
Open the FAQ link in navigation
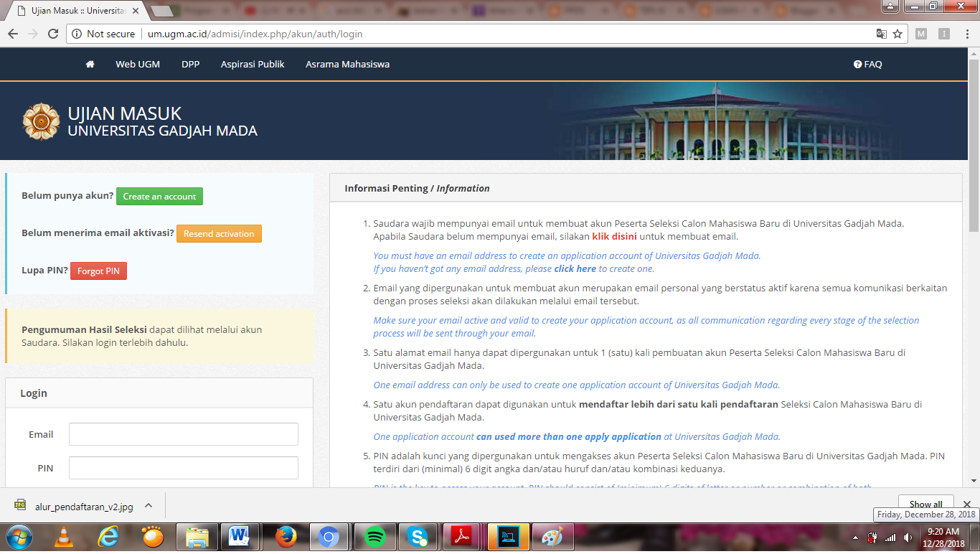click(x=867, y=65)
